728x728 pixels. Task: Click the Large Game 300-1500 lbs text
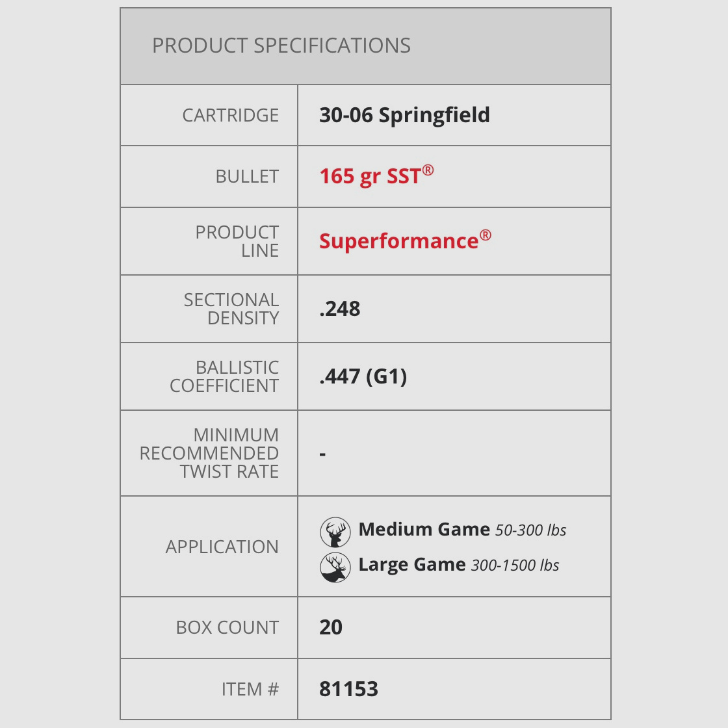click(458, 565)
